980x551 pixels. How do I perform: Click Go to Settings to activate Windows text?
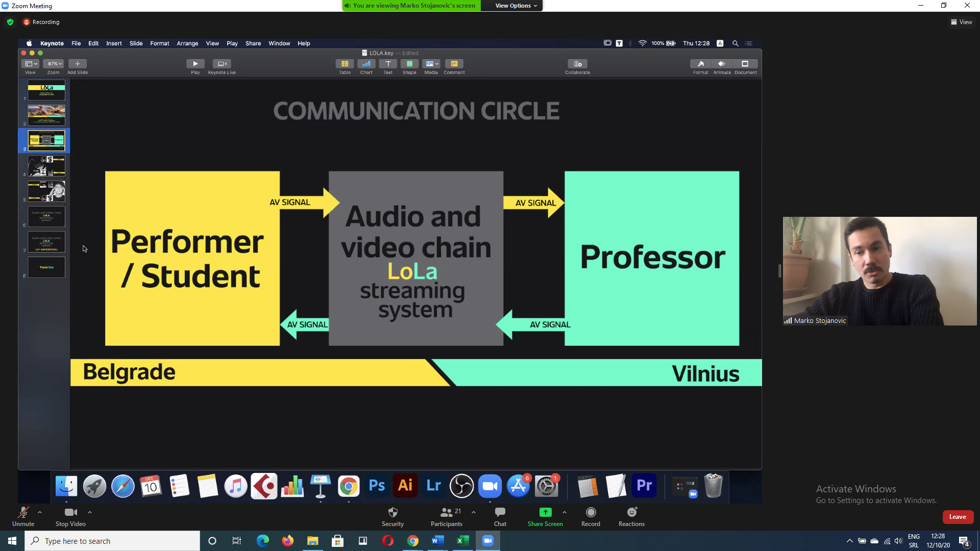click(876, 500)
